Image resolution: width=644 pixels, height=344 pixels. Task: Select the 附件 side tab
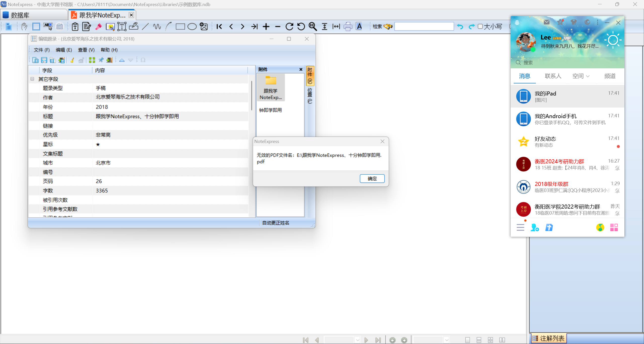(310, 76)
